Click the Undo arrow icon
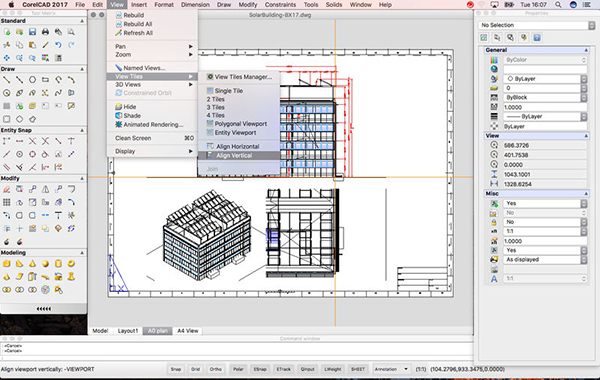This screenshot has height=380, width=600. (x=58, y=45)
